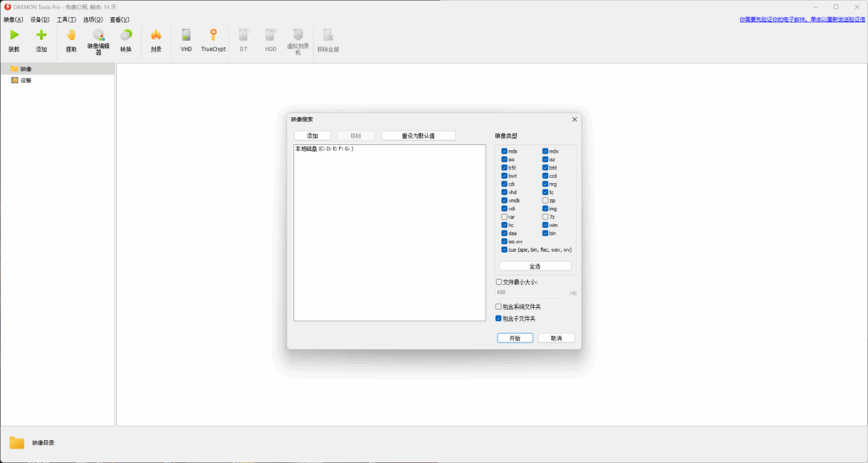Check the rar image type
The height and width of the screenshot is (463, 868).
[504, 217]
